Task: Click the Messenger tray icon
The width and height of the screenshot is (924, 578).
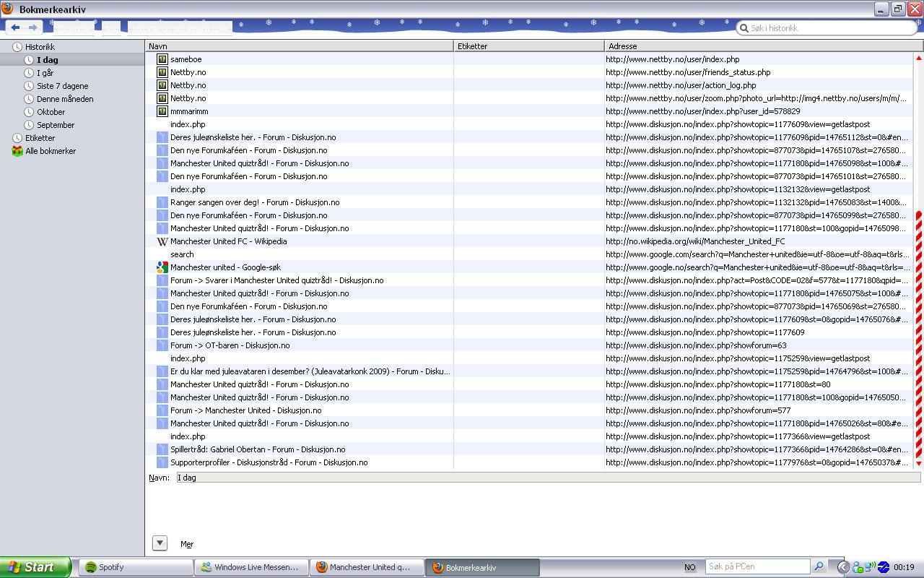Action: coord(858,567)
